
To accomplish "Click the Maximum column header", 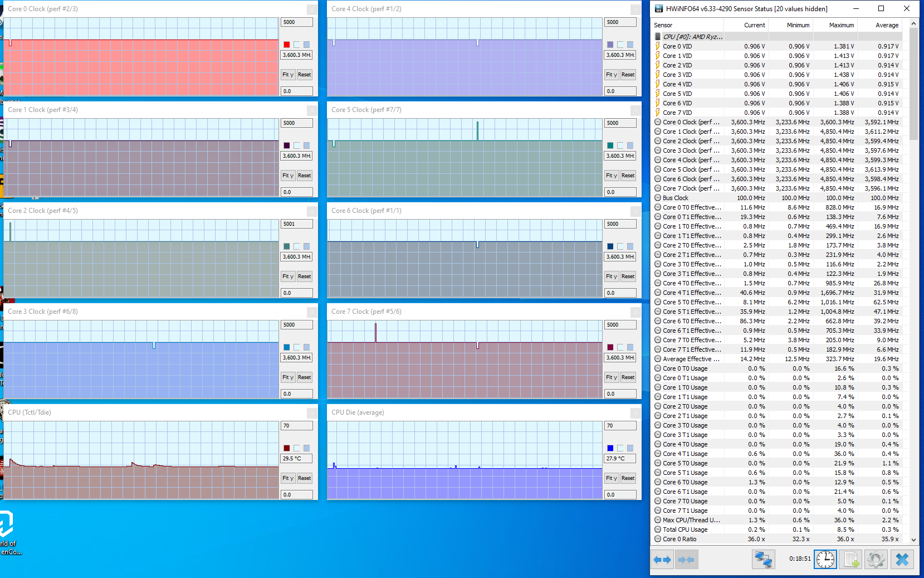I will coord(841,25).
